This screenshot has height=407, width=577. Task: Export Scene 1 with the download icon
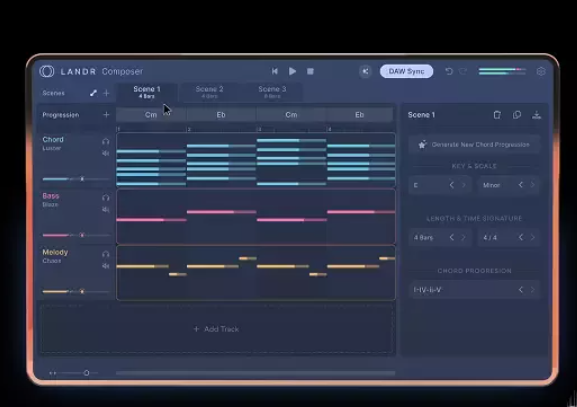[x=537, y=115]
